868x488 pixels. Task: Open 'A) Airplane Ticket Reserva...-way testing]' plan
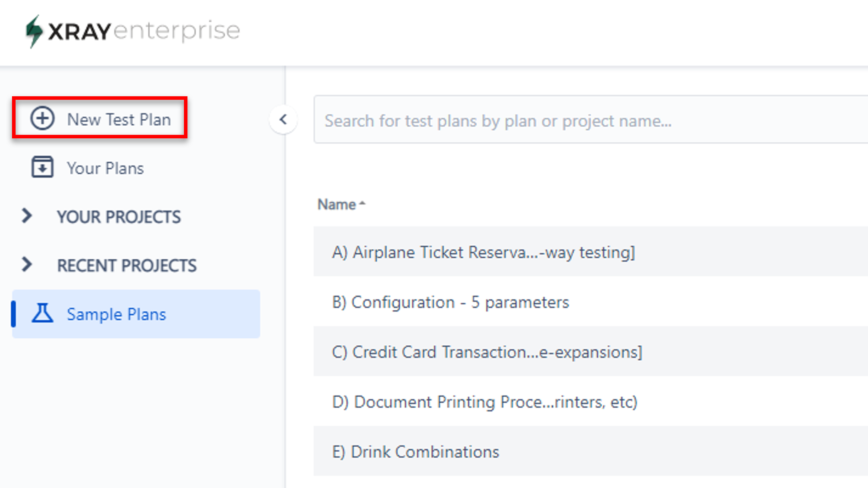pos(591,252)
